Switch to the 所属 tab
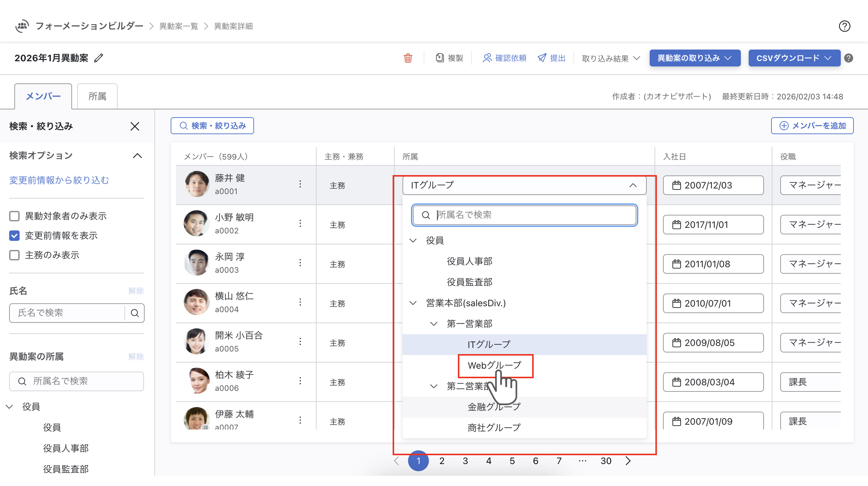The width and height of the screenshot is (868, 486). (97, 96)
